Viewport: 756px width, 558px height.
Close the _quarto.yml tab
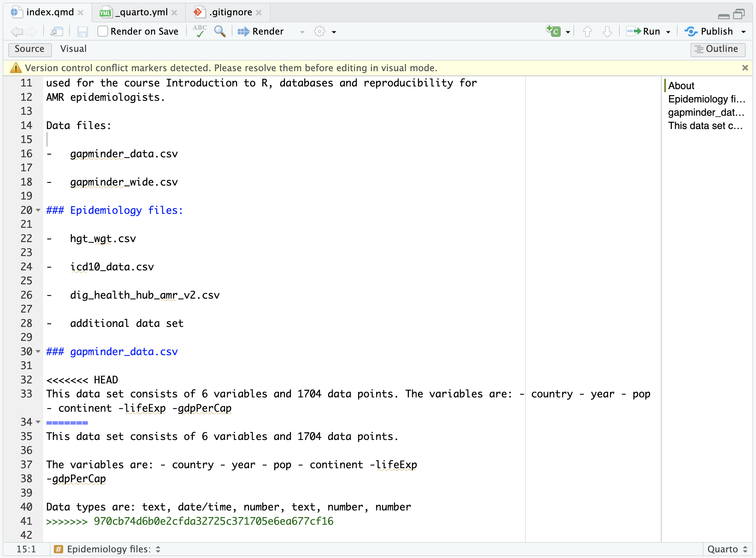click(174, 13)
